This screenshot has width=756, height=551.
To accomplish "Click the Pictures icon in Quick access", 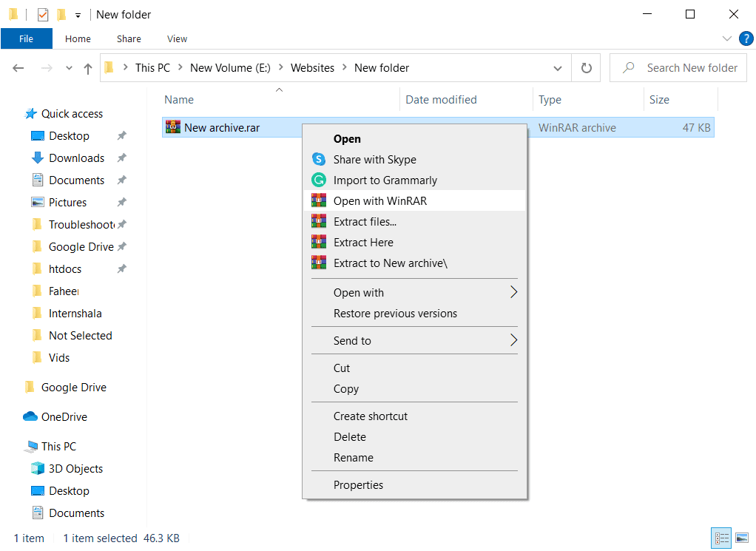I will tap(38, 202).
